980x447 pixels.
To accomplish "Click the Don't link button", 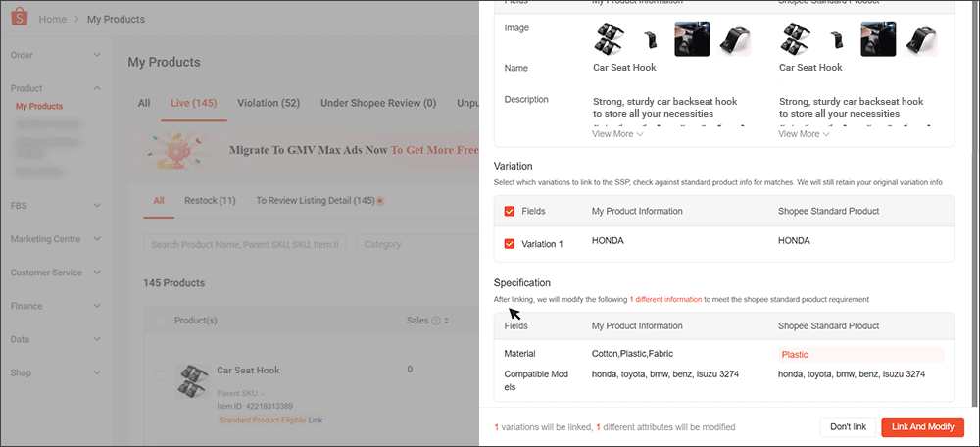I will tap(848, 427).
